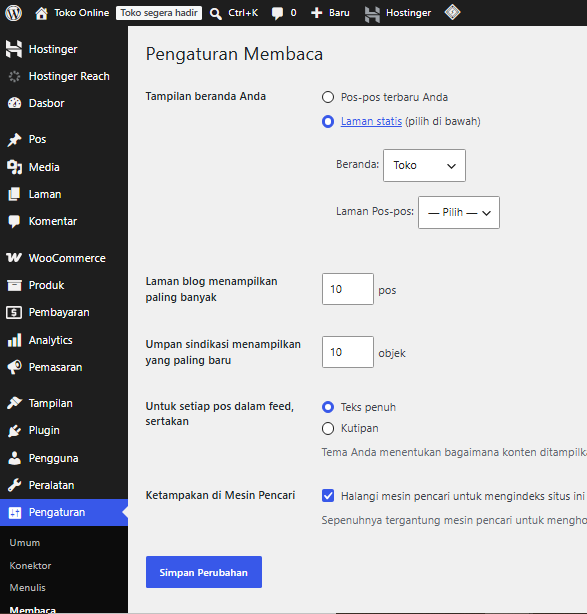Click the diamond icon in admin bar
Viewport: 587px width, 614px height.
tap(452, 13)
